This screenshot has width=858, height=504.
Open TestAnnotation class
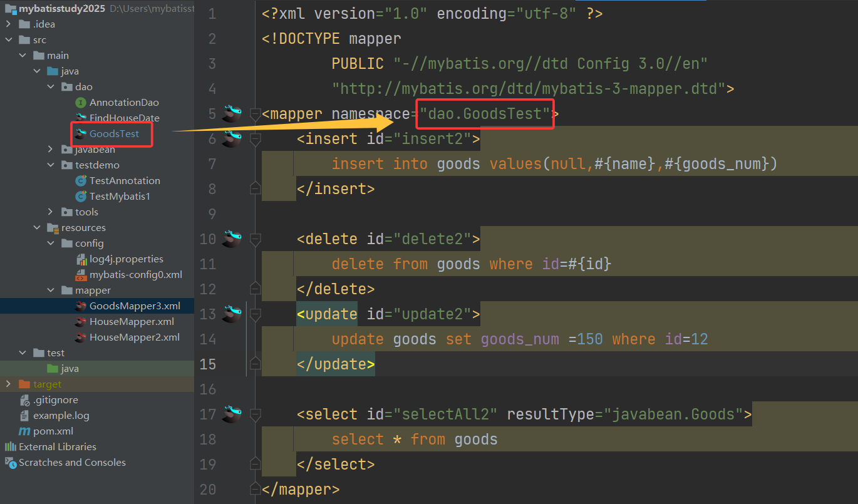coord(125,180)
